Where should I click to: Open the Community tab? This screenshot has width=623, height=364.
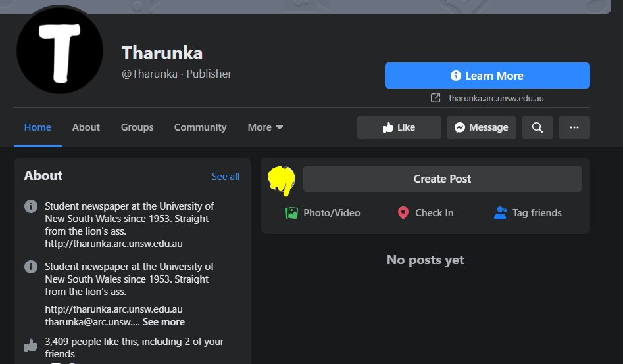tap(200, 127)
